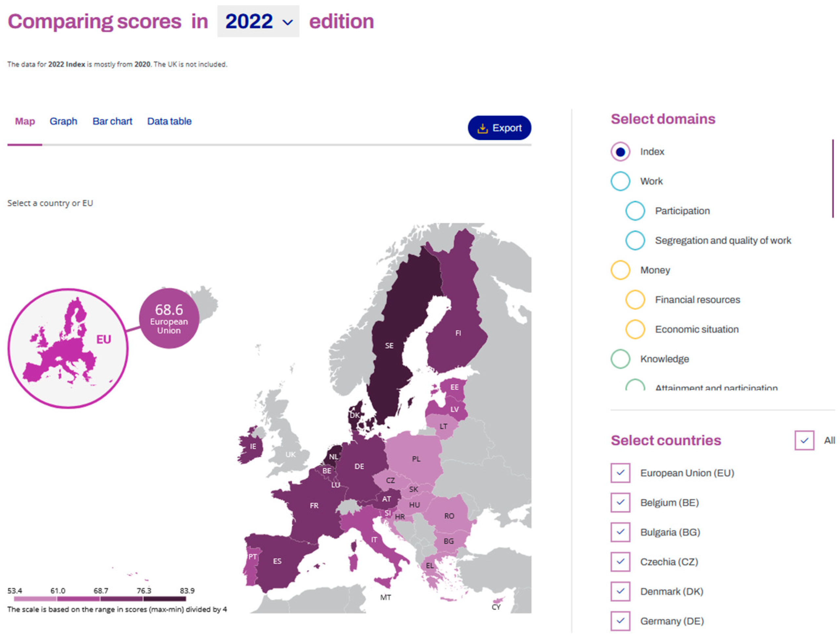This screenshot has width=840, height=639.
Task: Choose the Participation sub-domain option
Action: (635, 211)
